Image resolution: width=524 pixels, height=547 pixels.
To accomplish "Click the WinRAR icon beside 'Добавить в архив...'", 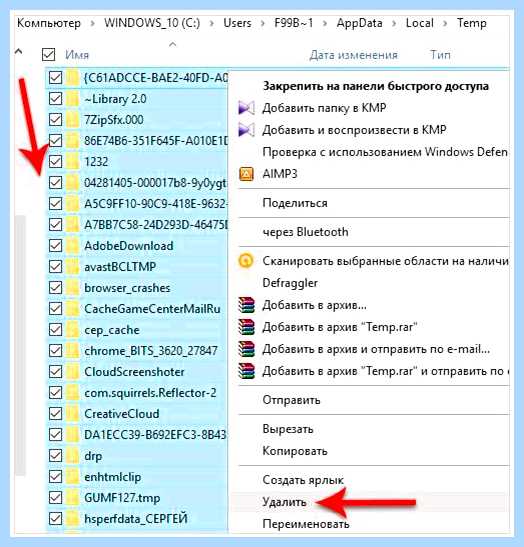I will point(247,305).
